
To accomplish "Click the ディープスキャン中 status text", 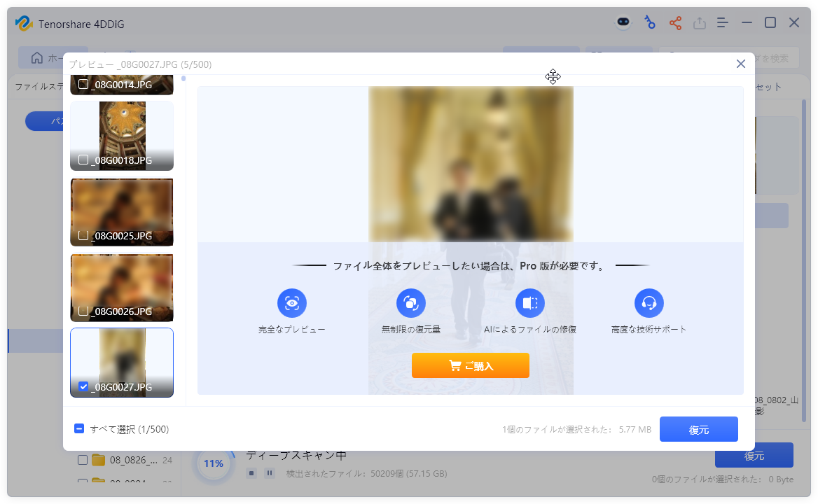I will 296,455.
